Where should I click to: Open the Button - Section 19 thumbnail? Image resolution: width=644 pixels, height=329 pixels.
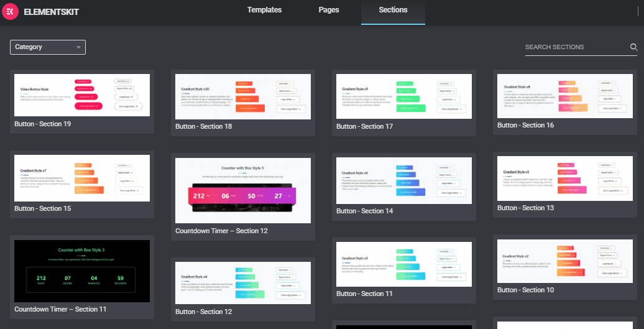coord(82,95)
